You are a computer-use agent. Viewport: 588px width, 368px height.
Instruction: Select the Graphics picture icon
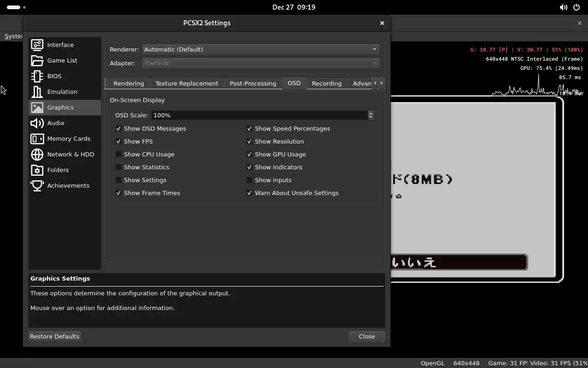[37, 107]
